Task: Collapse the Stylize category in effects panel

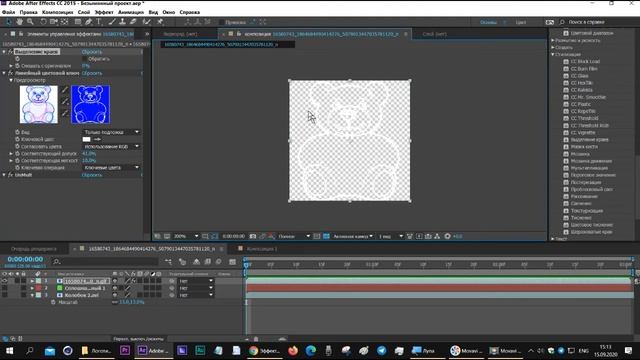Action: 553,54
